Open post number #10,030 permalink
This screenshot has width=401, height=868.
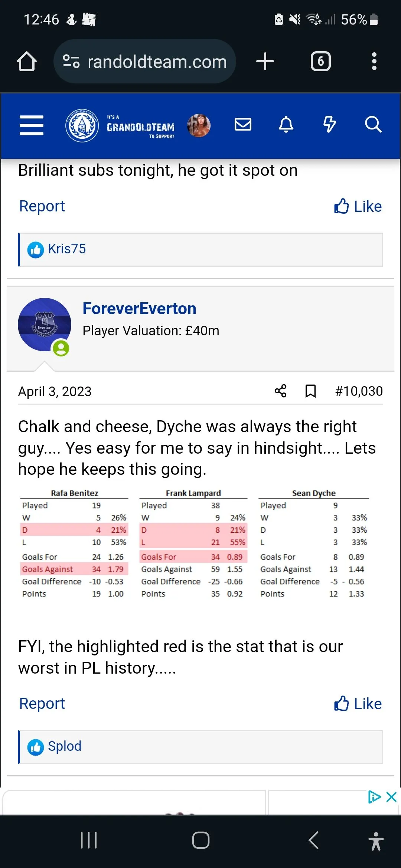point(359,391)
